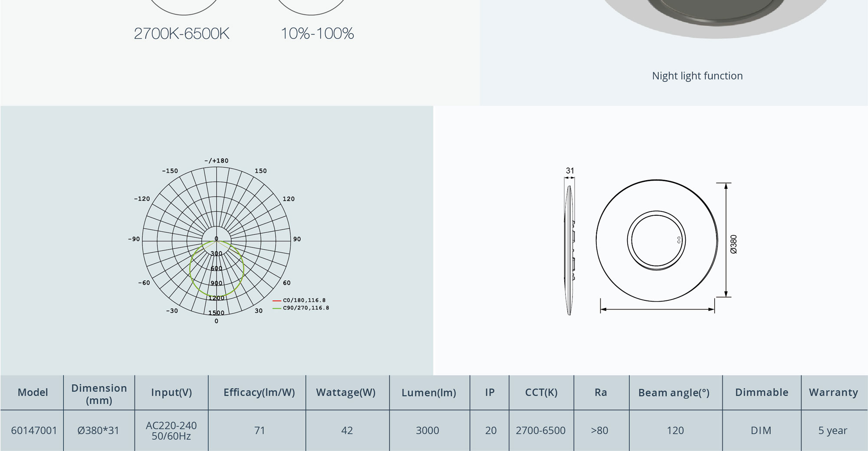Click the '>80' Ra cell
This screenshot has width=868, height=451.
tap(599, 431)
